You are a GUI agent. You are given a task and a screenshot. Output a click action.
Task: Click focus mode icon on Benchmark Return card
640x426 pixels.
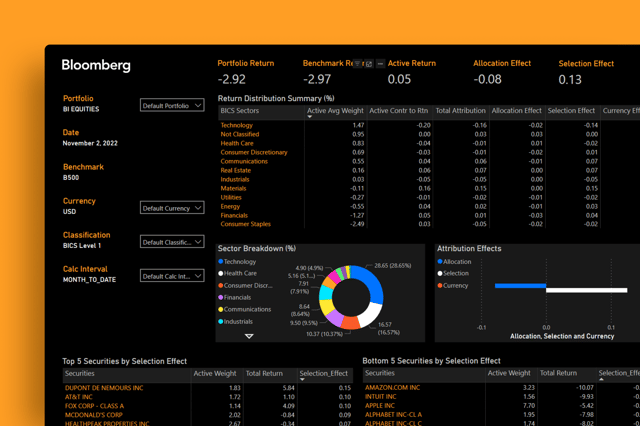click(x=369, y=64)
